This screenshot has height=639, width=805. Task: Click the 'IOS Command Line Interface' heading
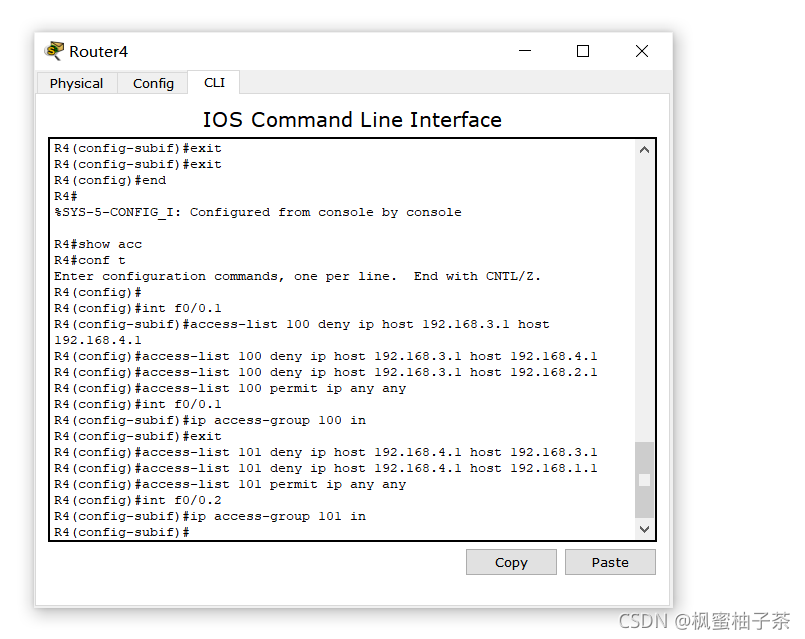pyautogui.click(x=352, y=120)
